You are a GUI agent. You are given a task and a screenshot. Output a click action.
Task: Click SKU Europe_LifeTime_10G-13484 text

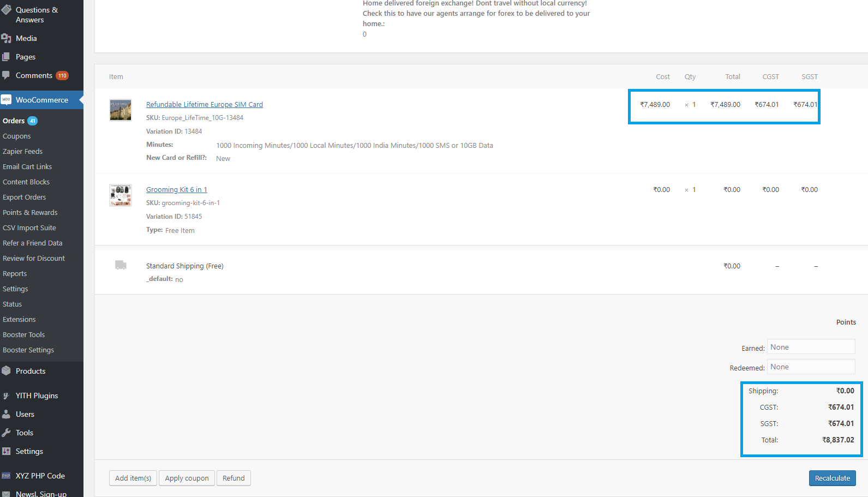pyautogui.click(x=195, y=118)
